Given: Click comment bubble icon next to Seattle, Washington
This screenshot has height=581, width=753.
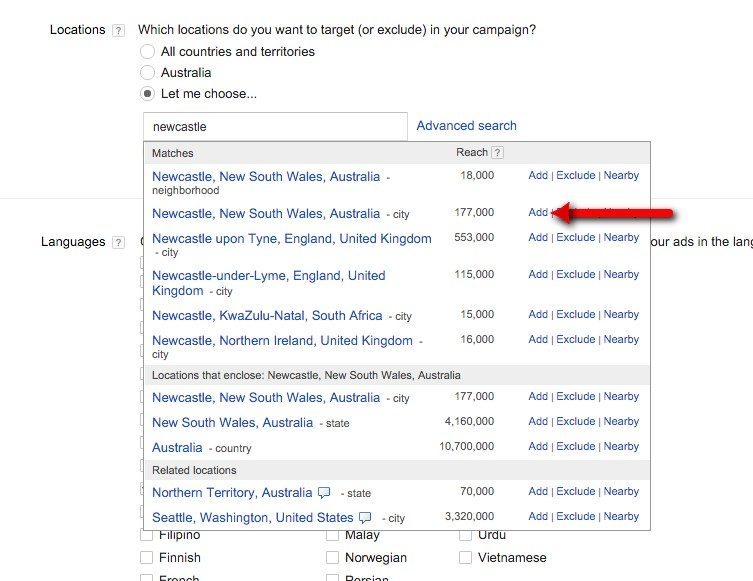Looking at the screenshot, I should pyautogui.click(x=365, y=518).
